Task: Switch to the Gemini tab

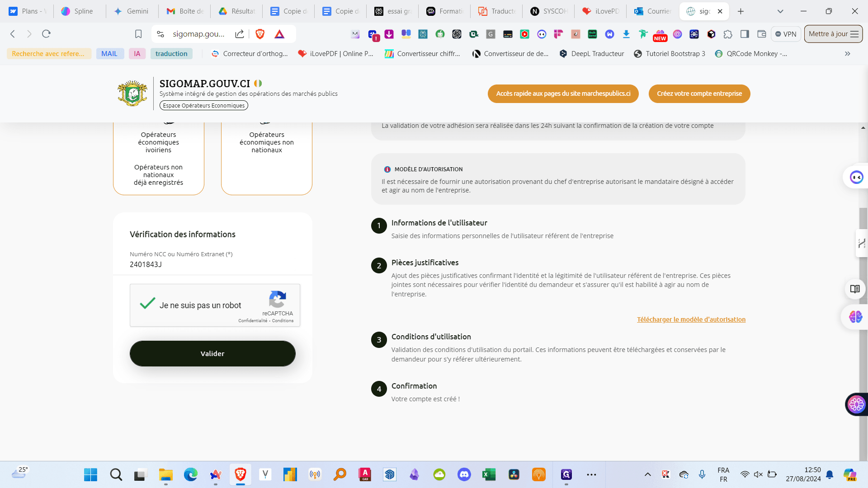Action: [x=131, y=11]
